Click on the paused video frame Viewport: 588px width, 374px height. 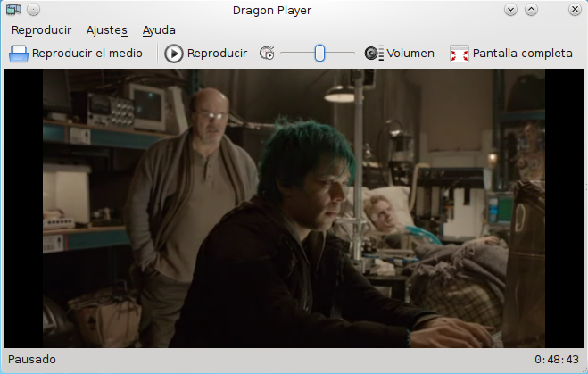[294, 208]
